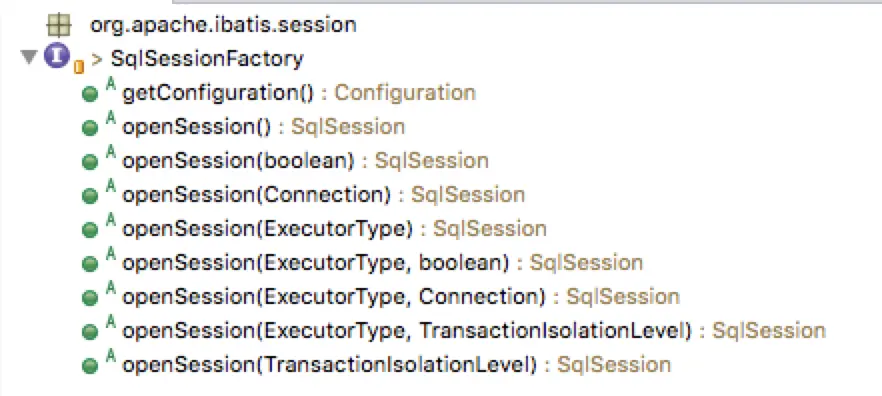The height and width of the screenshot is (396, 882).
Task: Select openSession(ExecutorType, TransactionIsolationLevel) method
Action: click(x=474, y=331)
